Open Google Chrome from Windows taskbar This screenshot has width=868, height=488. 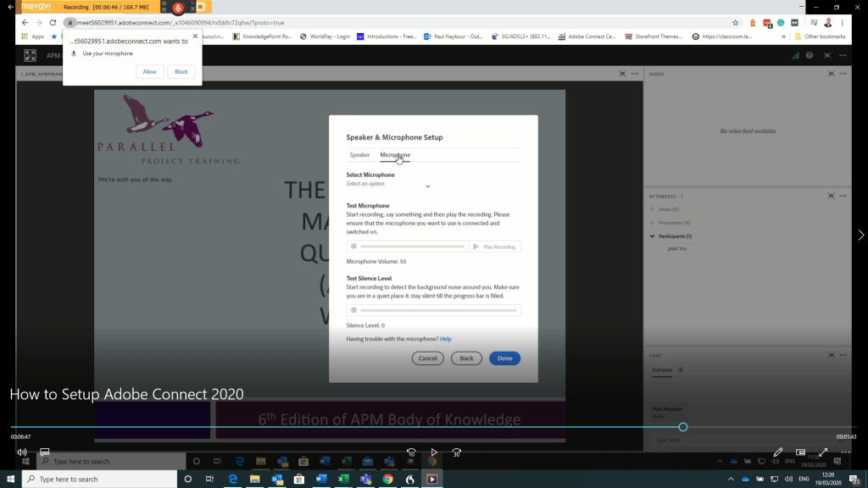pos(387,479)
